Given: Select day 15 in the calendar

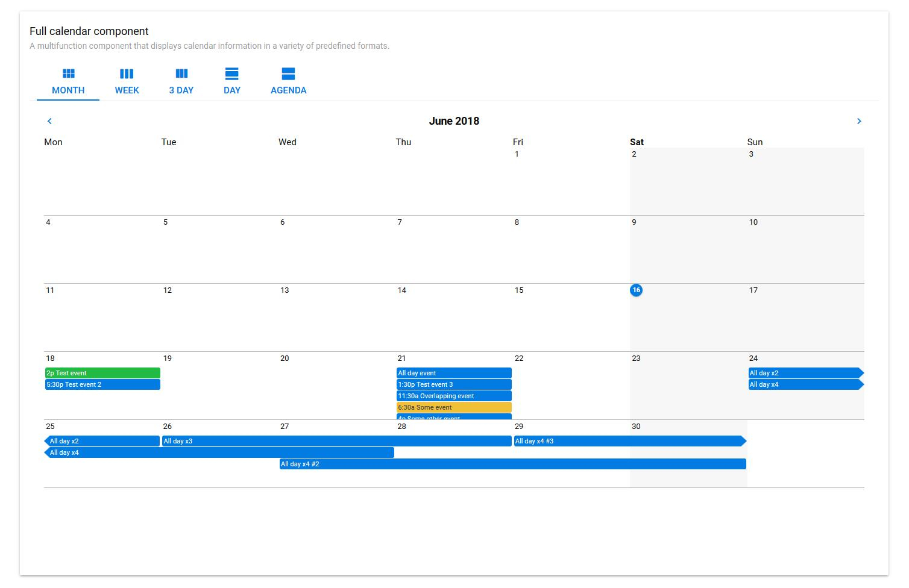Looking at the screenshot, I should [x=519, y=290].
